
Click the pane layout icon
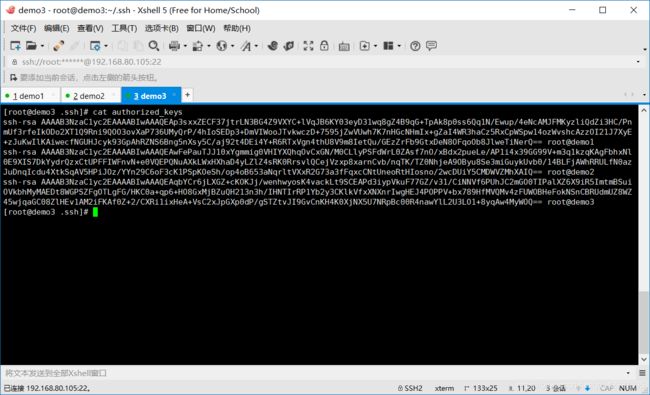pos(388,46)
